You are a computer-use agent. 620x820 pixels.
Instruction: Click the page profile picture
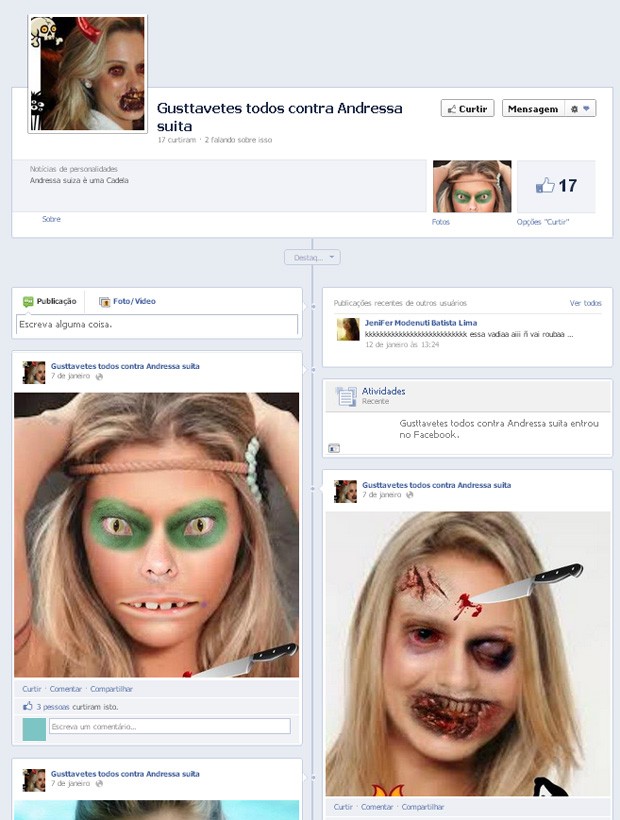[x=87, y=74]
